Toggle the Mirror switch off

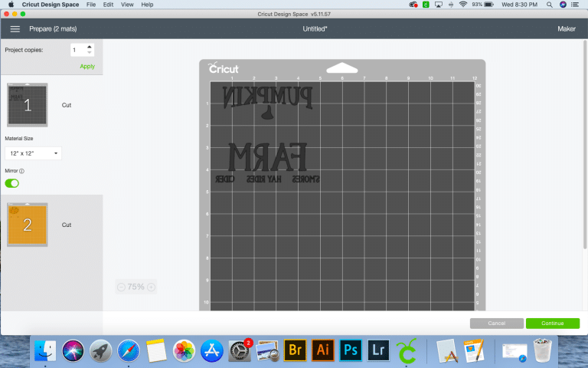pos(12,183)
